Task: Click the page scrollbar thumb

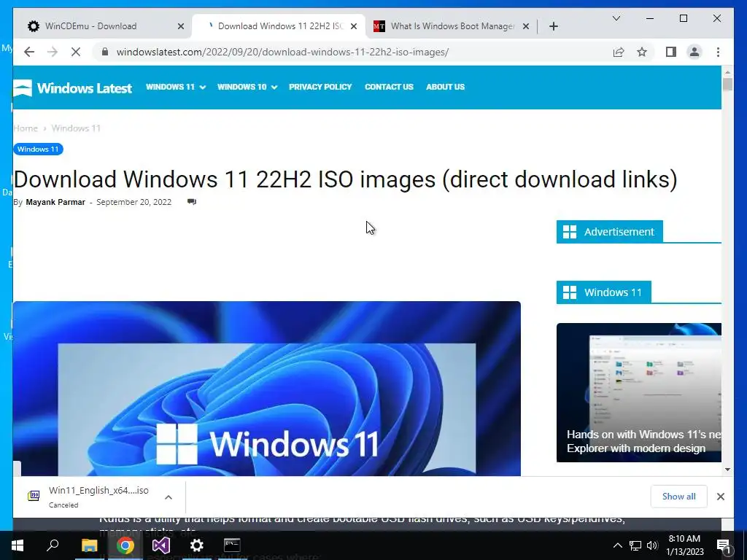Action: click(727, 85)
